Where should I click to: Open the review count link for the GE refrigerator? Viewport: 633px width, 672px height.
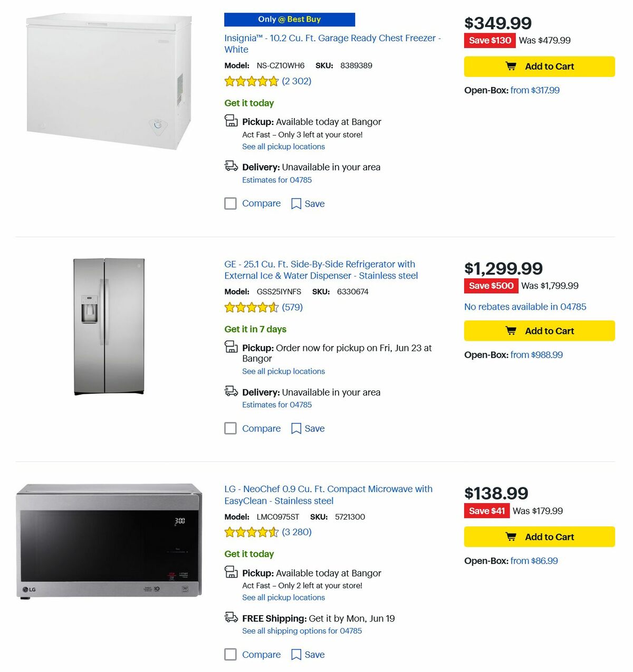pos(292,307)
